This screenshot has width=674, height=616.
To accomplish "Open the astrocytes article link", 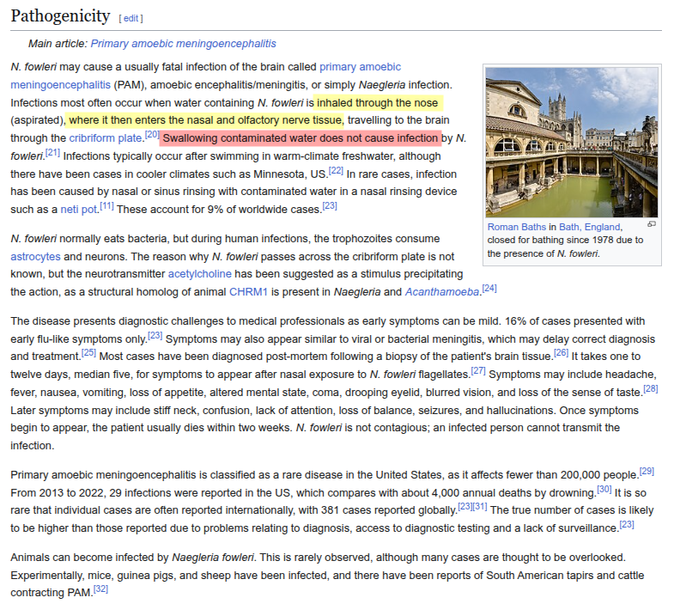I will (35, 257).
